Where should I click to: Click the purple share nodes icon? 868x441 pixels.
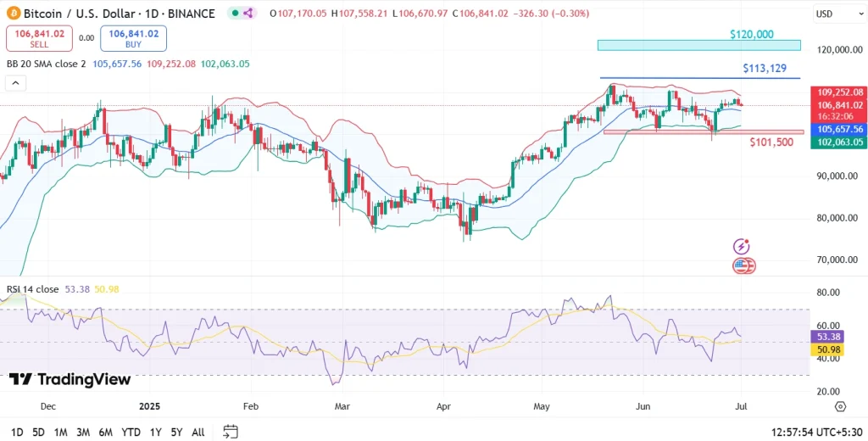click(x=248, y=14)
